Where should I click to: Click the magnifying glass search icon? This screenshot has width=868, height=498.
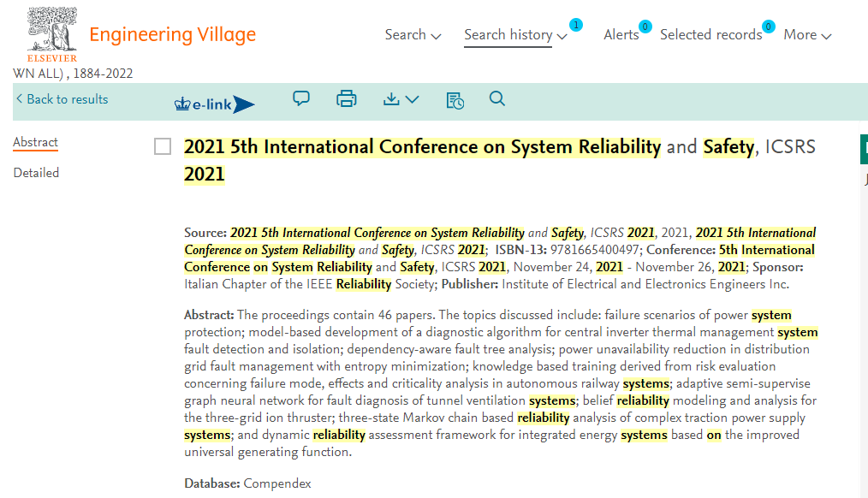(x=497, y=99)
